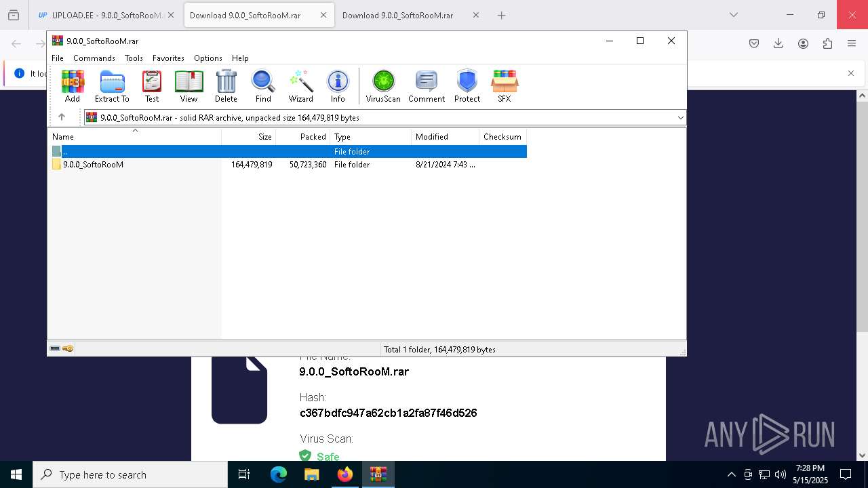The image size is (868, 488).
Task: Show archive Info
Action: 338,86
